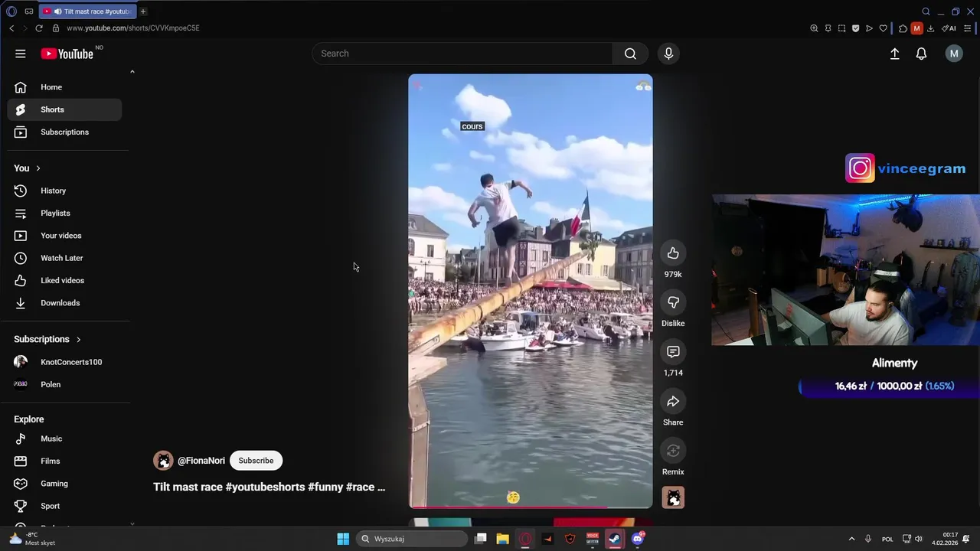Start voice search with microphone icon
The width and height of the screenshot is (980, 551).
tap(668, 54)
